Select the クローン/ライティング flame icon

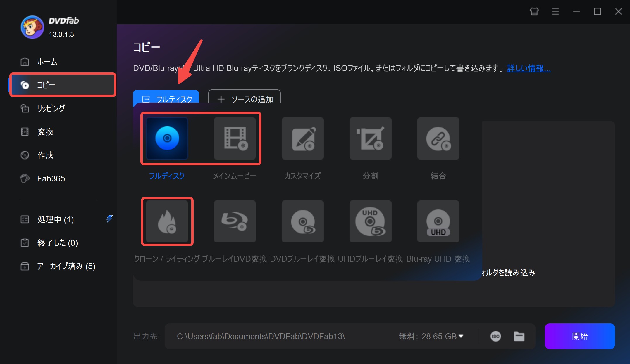click(x=167, y=221)
